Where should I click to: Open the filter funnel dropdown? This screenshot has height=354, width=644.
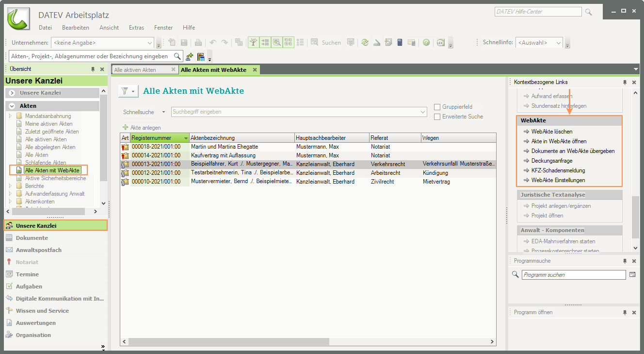pos(129,91)
